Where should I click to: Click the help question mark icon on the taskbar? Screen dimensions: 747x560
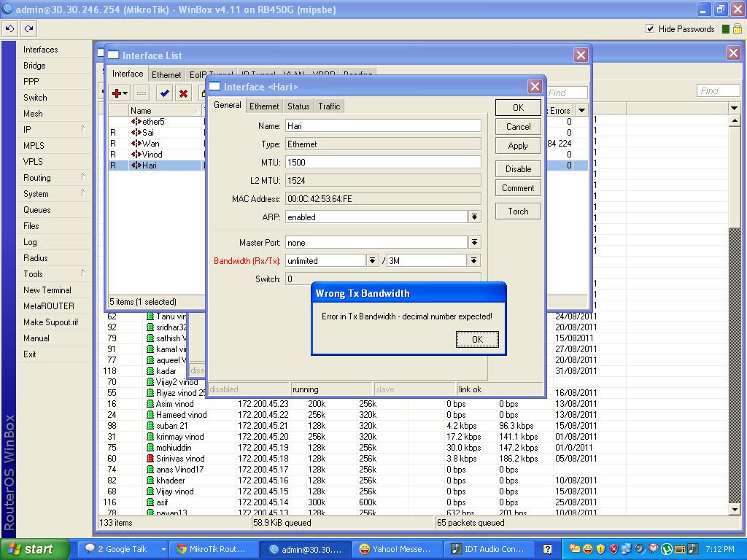[547, 549]
